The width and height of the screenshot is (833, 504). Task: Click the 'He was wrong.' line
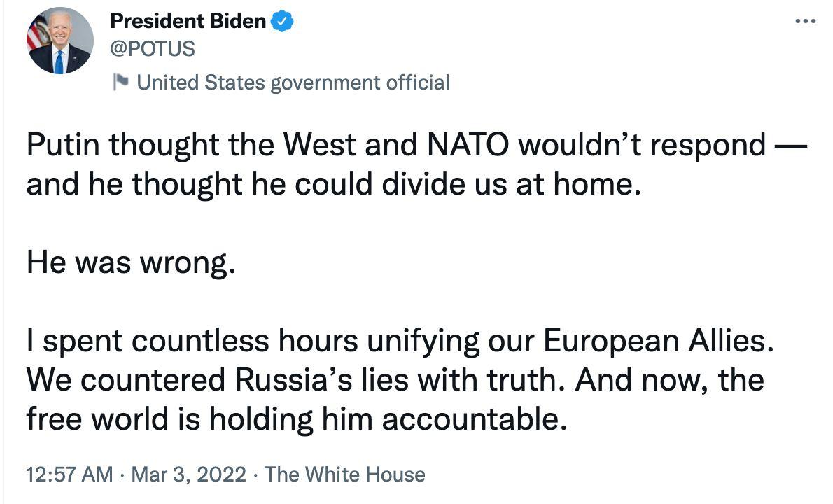pyautogui.click(x=131, y=262)
